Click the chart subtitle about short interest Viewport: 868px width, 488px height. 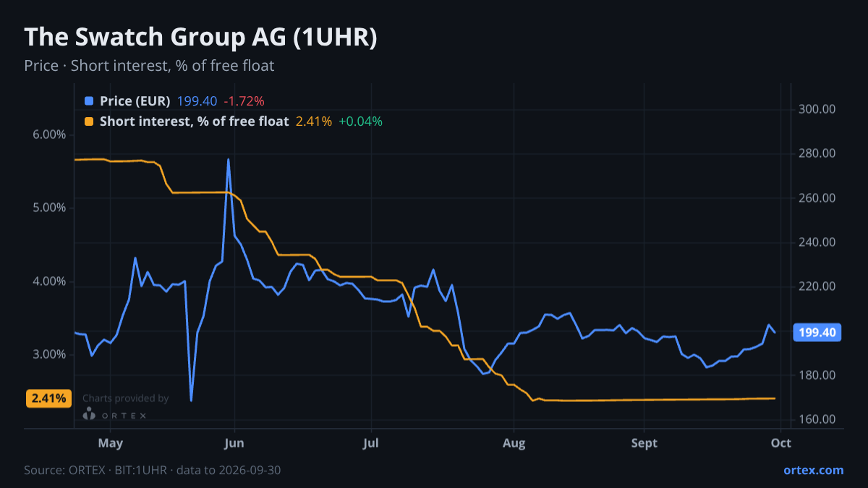point(149,66)
